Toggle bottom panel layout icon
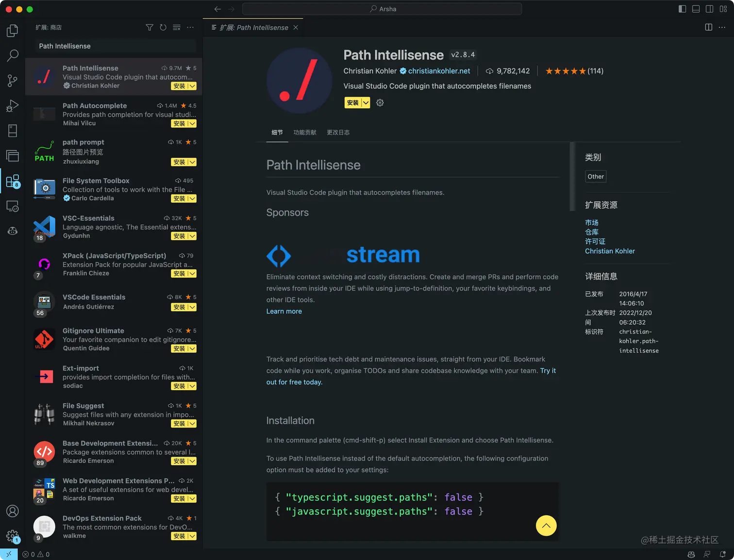The image size is (734, 560). [x=696, y=9]
